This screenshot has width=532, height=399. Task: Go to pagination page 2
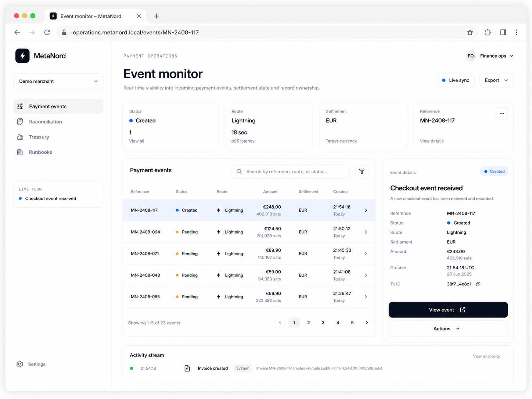click(x=309, y=323)
